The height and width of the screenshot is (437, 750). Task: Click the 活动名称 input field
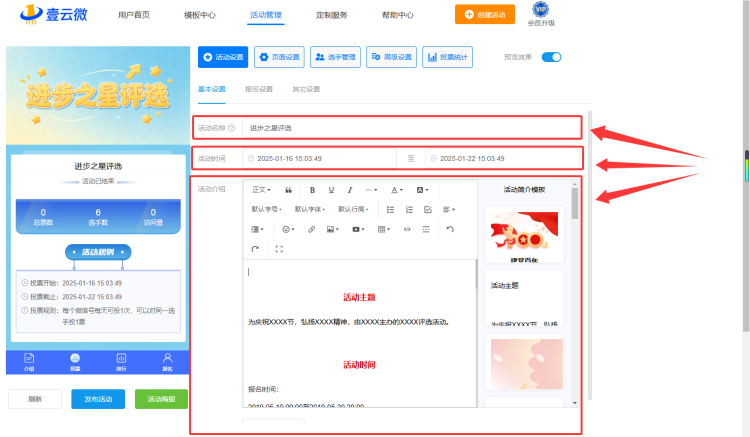click(411, 128)
